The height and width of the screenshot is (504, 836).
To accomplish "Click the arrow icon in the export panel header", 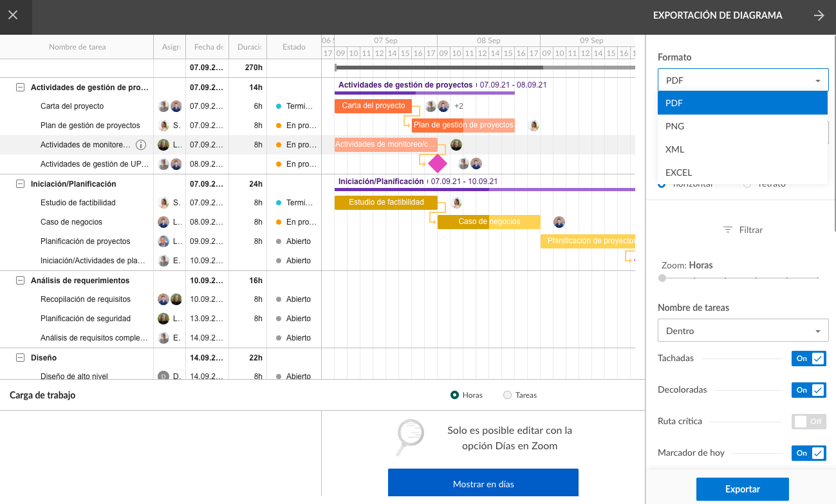I will click(x=819, y=15).
